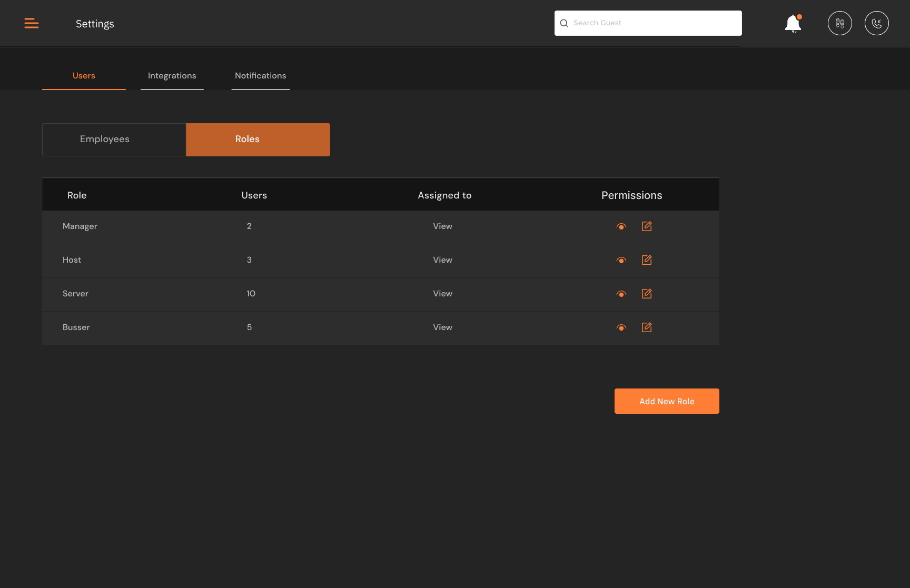View permissions for Busser role
This screenshot has width=910, height=588.
click(621, 328)
